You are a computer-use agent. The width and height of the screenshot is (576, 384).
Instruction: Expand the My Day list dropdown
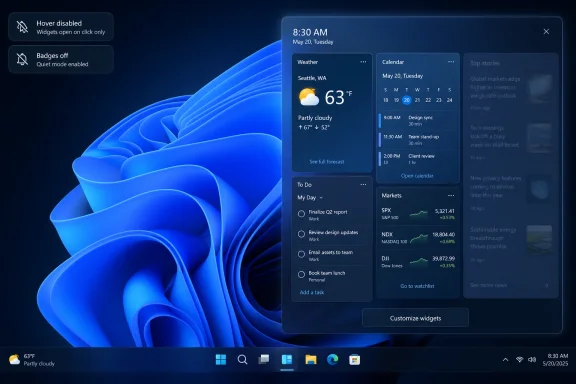pos(310,198)
